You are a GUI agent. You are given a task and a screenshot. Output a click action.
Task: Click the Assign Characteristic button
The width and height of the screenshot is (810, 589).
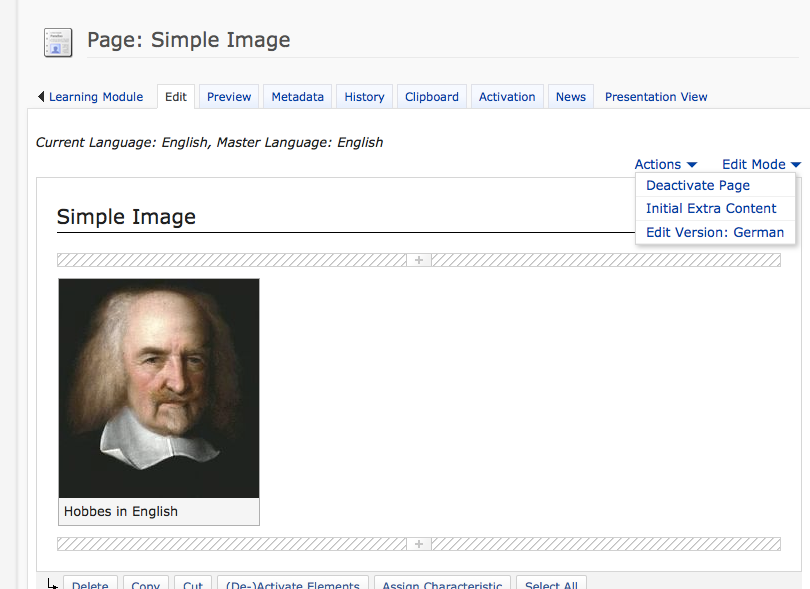pos(441,584)
